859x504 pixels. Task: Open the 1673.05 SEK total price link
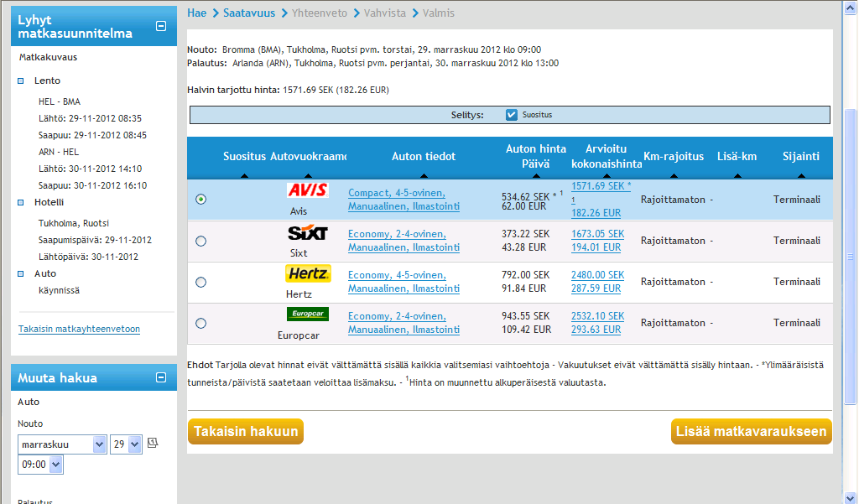click(x=597, y=234)
